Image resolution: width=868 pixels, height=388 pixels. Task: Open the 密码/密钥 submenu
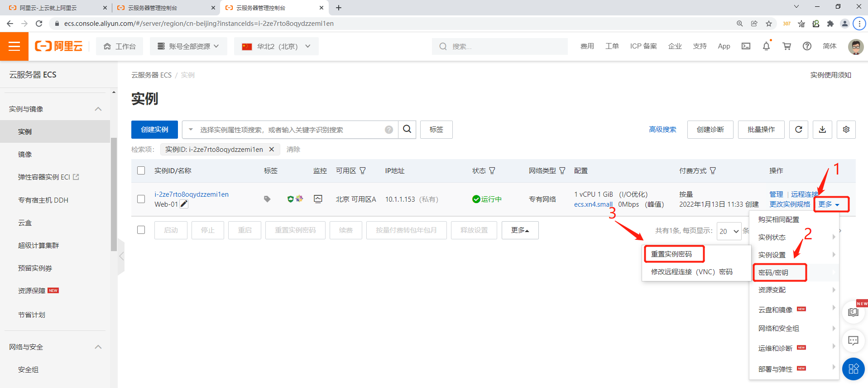pos(794,272)
